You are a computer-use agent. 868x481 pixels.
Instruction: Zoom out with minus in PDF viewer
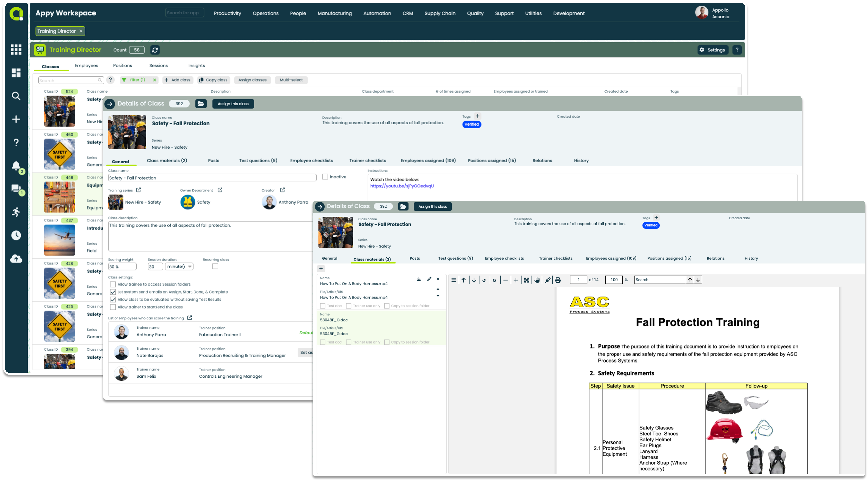pyautogui.click(x=505, y=280)
